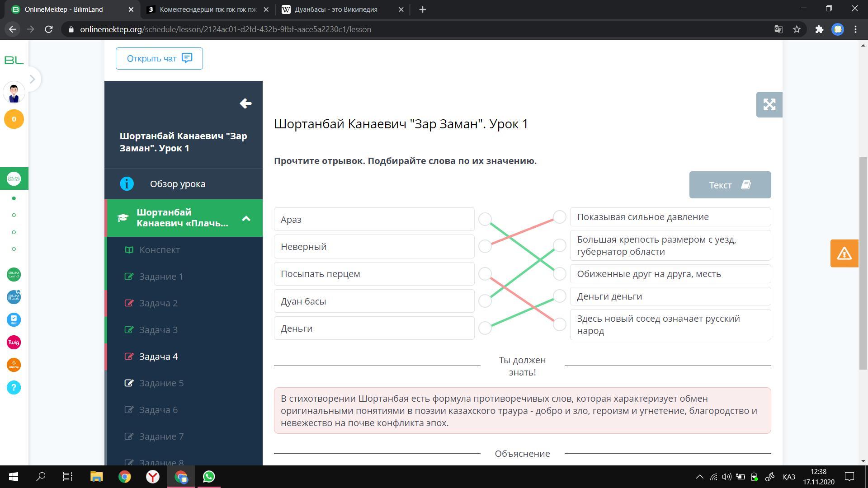This screenshot has width=868, height=488.
Task: Click the Текст button
Action: click(730, 185)
